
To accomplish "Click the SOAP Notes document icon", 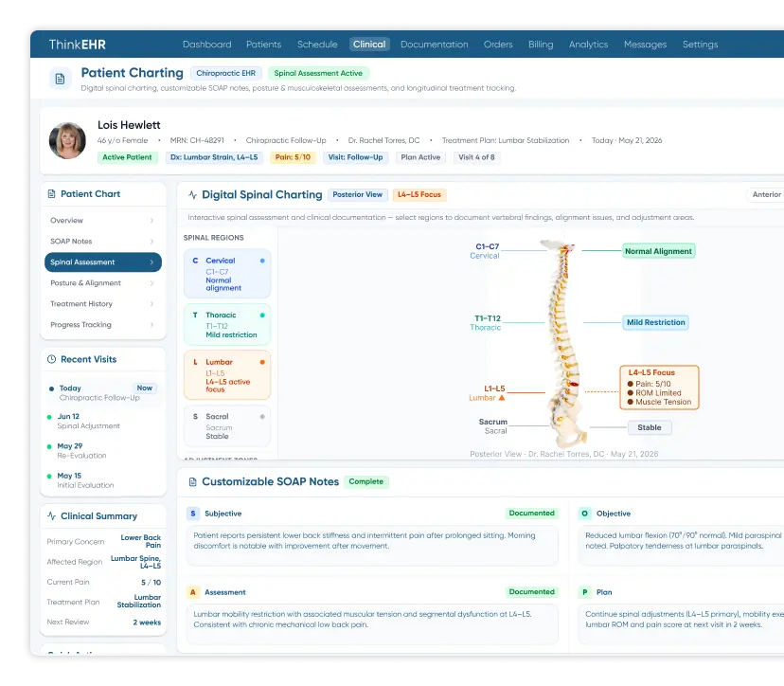I will click(193, 482).
